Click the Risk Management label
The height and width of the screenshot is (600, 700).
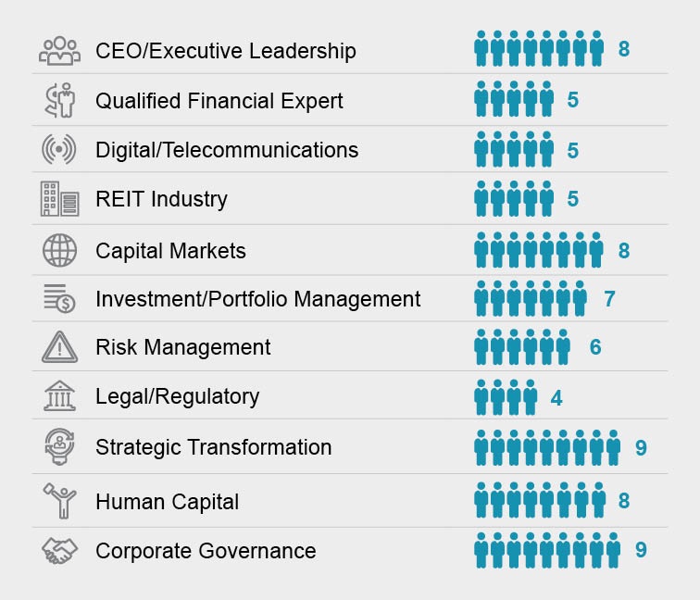tap(182, 347)
